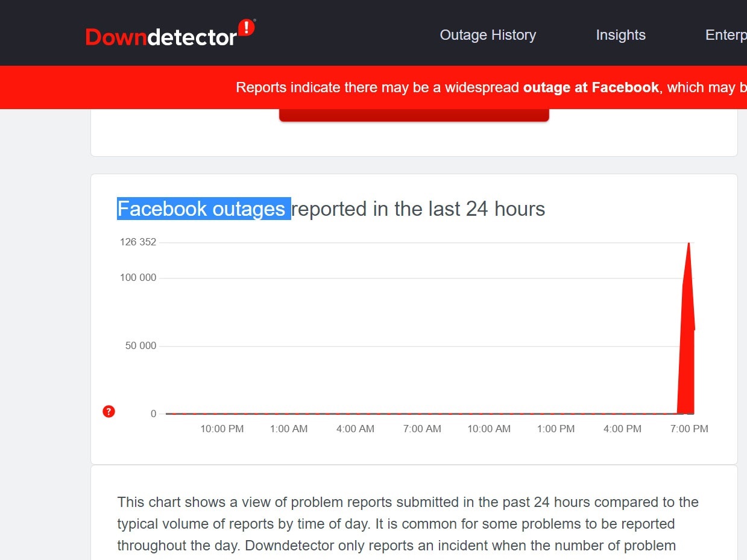747x560 pixels.
Task: Click the '4:00 PM' x-axis label
Action: [622, 429]
